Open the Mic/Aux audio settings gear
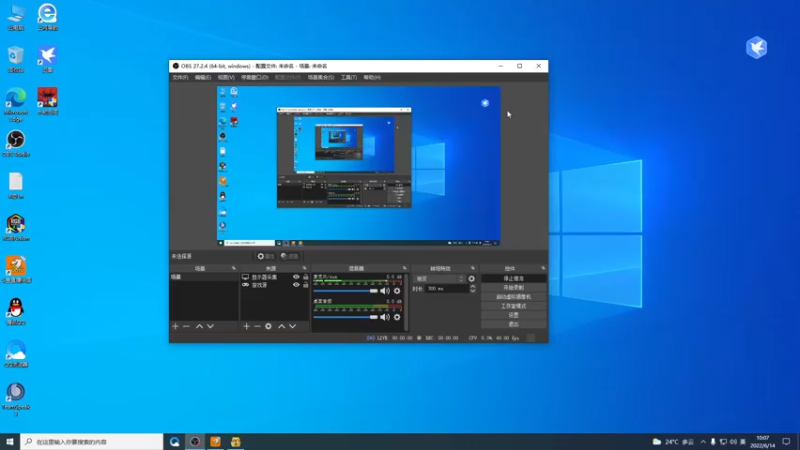This screenshot has width=800, height=450. (x=397, y=291)
